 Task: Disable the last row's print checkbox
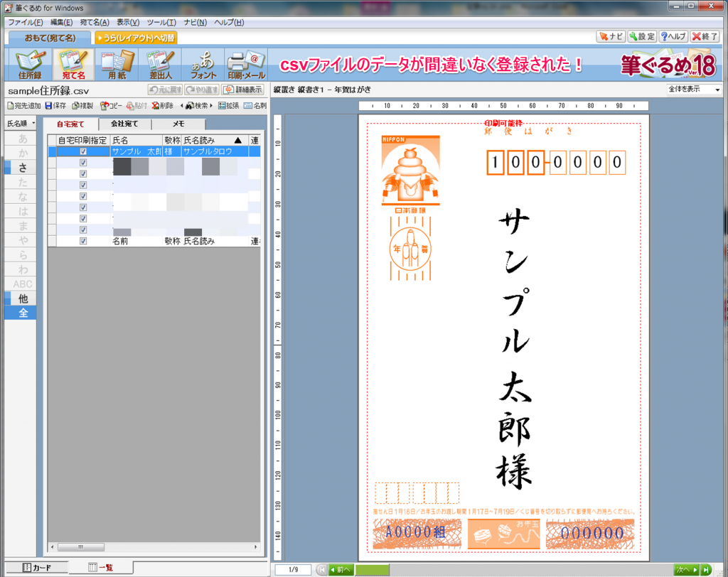tap(82, 240)
